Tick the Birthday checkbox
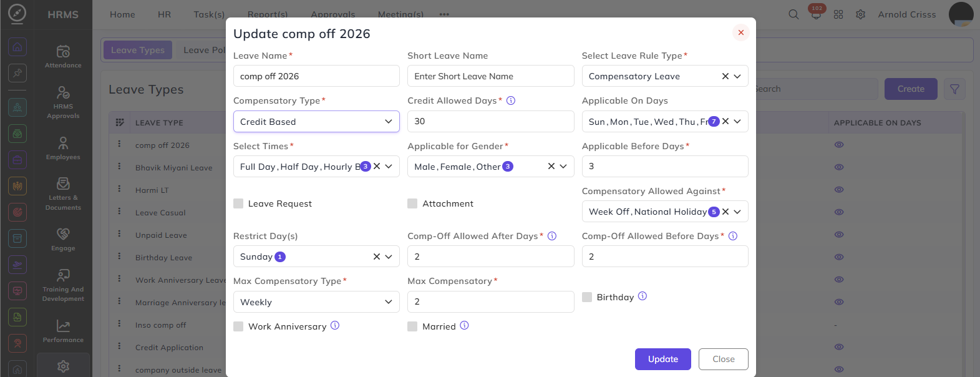The width and height of the screenshot is (980, 377). (x=587, y=297)
